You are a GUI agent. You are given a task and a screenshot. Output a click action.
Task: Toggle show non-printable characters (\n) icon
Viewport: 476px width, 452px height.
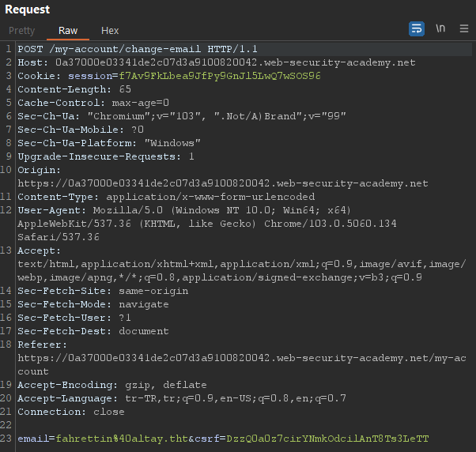coord(440,28)
